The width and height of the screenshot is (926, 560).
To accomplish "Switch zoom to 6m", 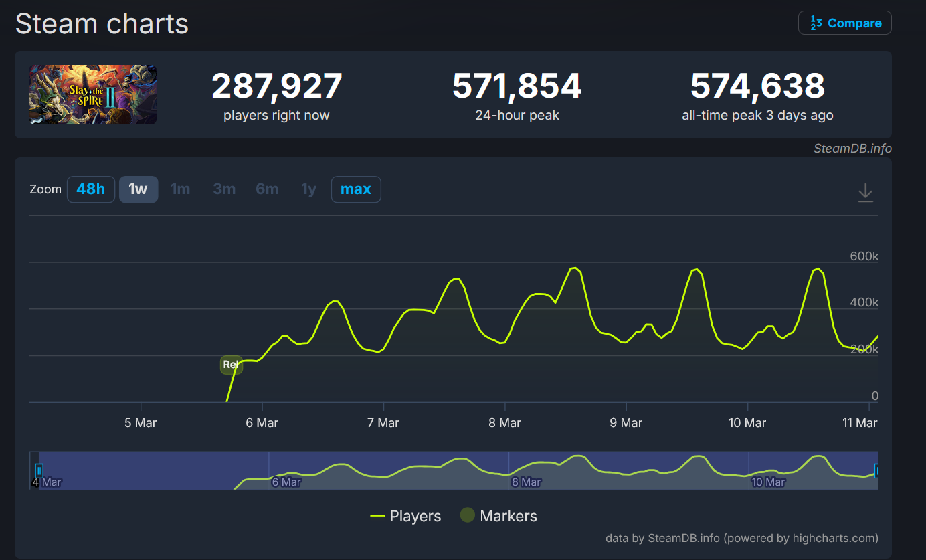I will 267,189.
